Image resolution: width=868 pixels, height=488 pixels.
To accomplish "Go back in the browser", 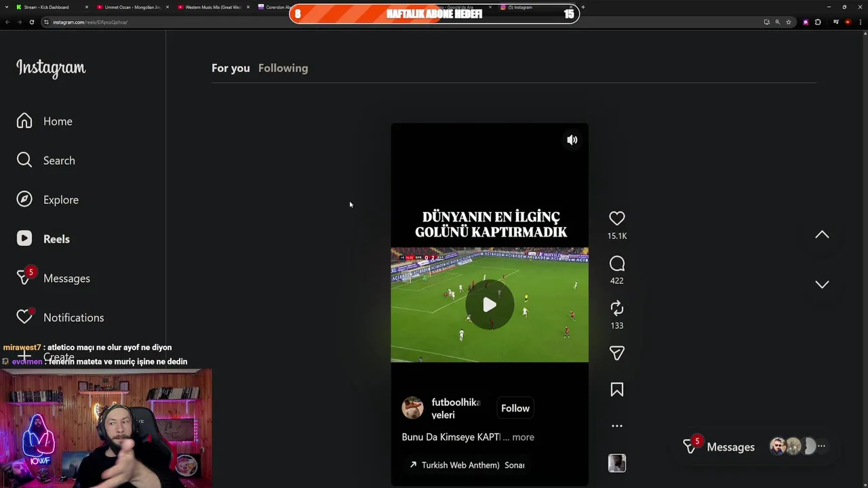I will tap(7, 22).
